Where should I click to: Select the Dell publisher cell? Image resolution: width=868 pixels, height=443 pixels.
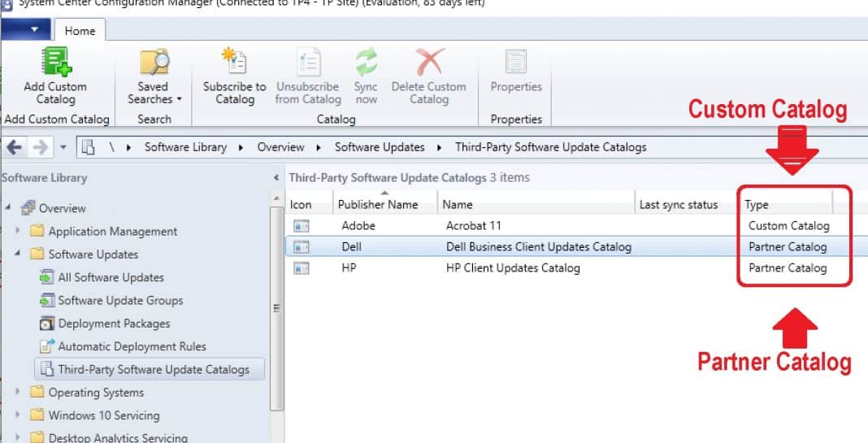(x=352, y=247)
